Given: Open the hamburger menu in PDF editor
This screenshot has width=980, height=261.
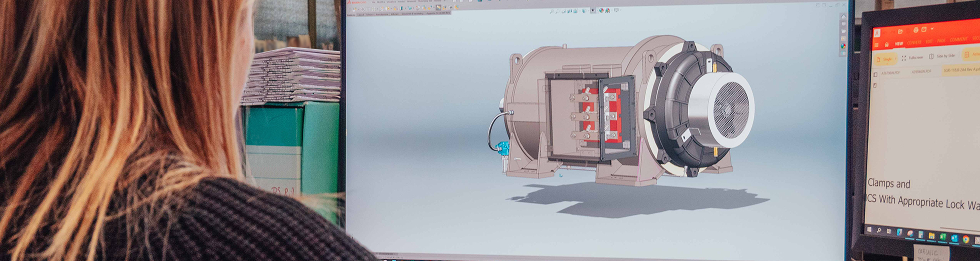Looking at the screenshot, I should 876,44.
